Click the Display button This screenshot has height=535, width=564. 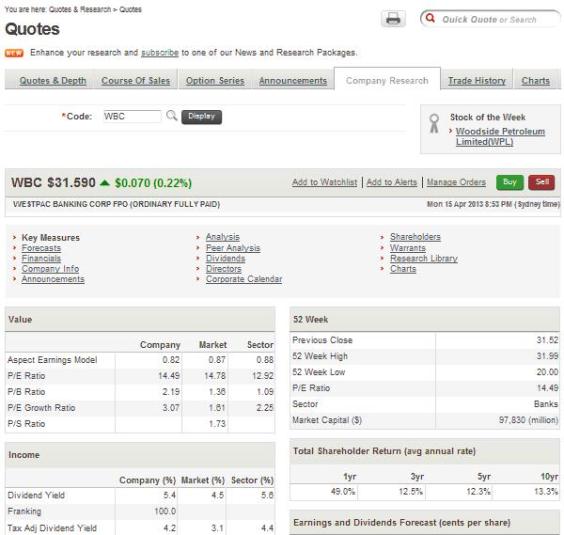[201, 117]
